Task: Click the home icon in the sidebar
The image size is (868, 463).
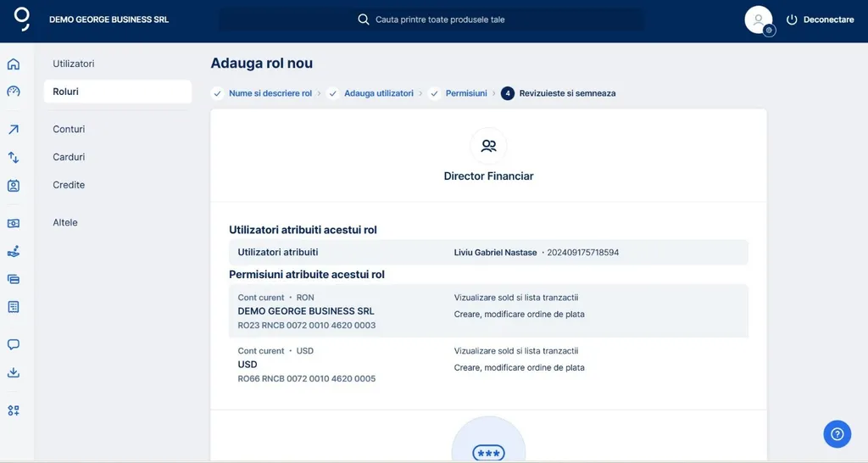Action: coord(14,64)
